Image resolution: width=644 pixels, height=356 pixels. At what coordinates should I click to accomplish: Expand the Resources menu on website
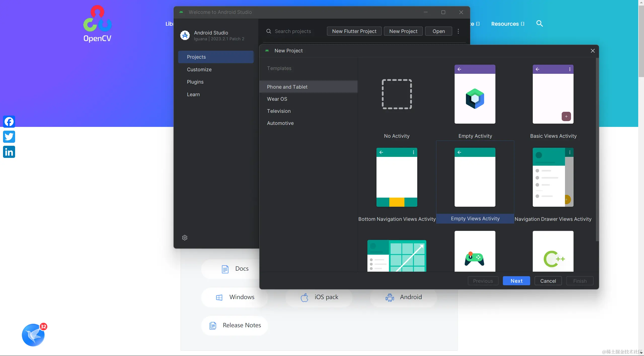508,24
